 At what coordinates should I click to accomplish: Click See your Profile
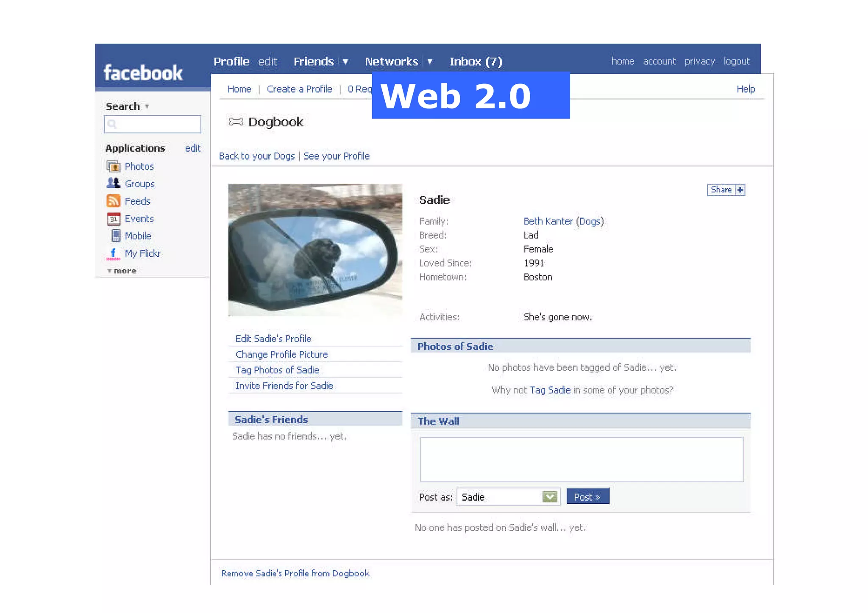[337, 156]
